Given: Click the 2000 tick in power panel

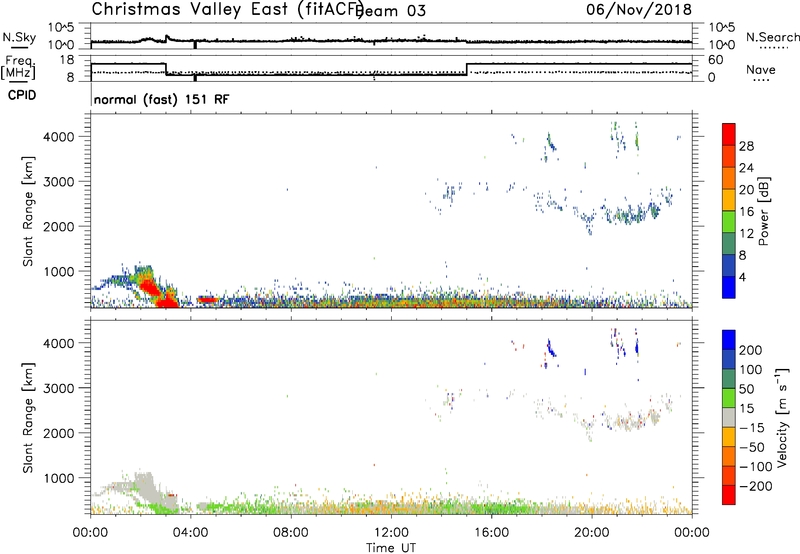Looking at the screenshot, I should tap(60, 226).
